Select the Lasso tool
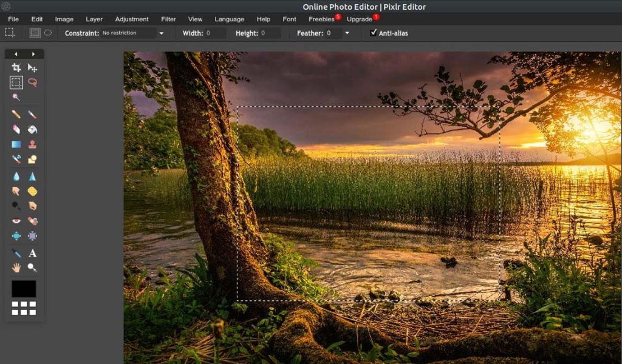622x364 pixels. coord(33,83)
